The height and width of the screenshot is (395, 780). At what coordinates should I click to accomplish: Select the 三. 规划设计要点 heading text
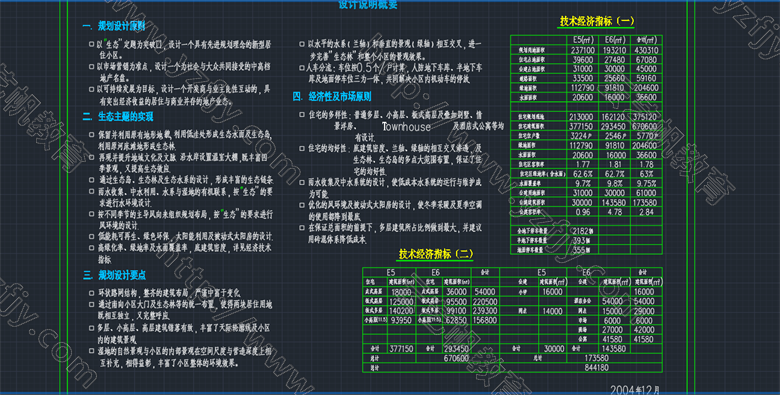tap(114, 275)
